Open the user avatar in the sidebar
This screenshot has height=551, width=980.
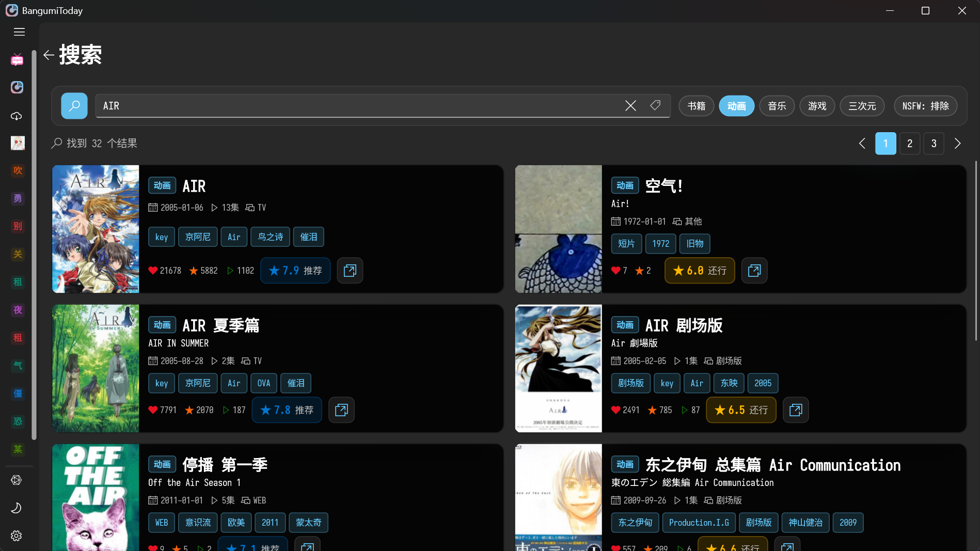(18, 143)
